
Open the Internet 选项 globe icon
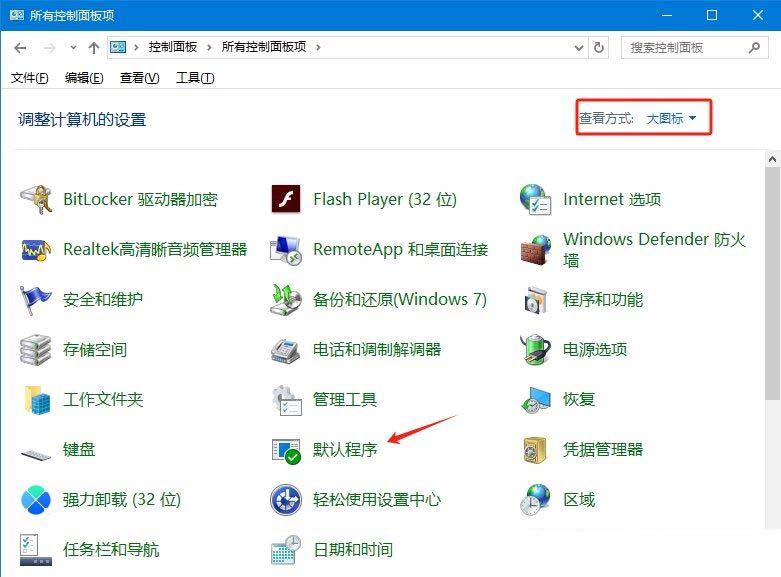(x=535, y=199)
